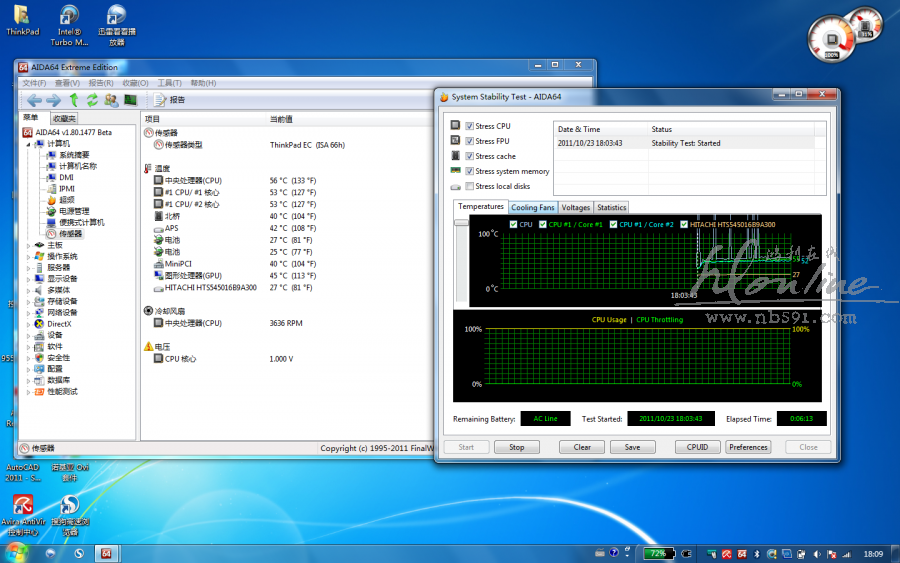Enable the Stress local disks checkbox
The width and height of the screenshot is (900, 563).
469,186
